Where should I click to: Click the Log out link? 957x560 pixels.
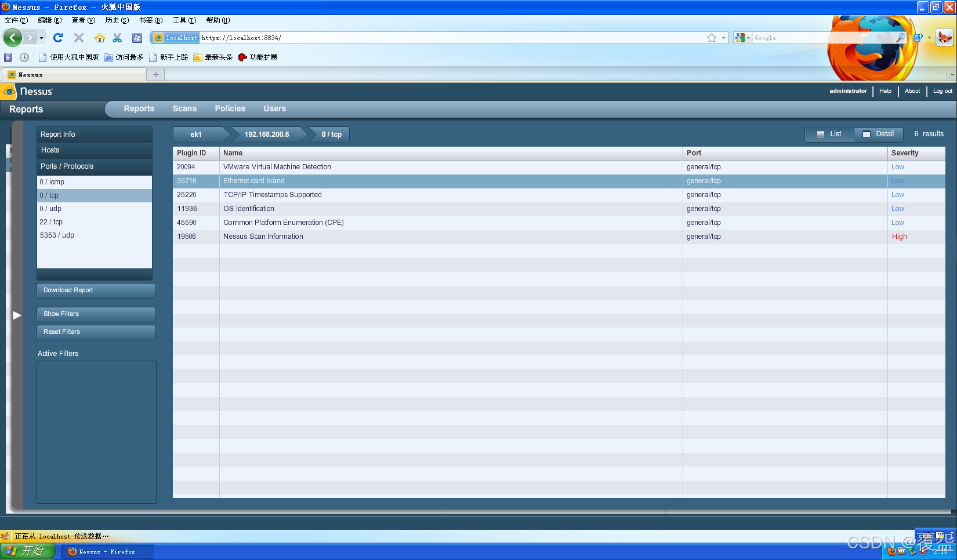coord(942,91)
